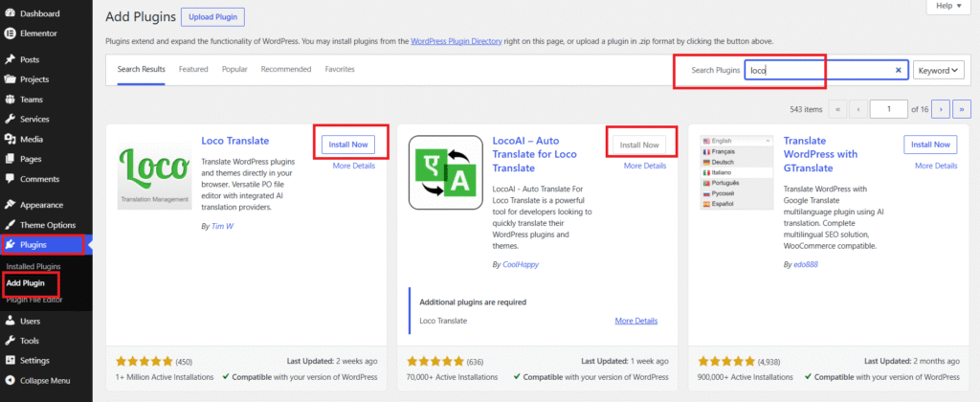Open More Details for Loco Translate
Viewport: 980px width, 402px height.
click(354, 166)
